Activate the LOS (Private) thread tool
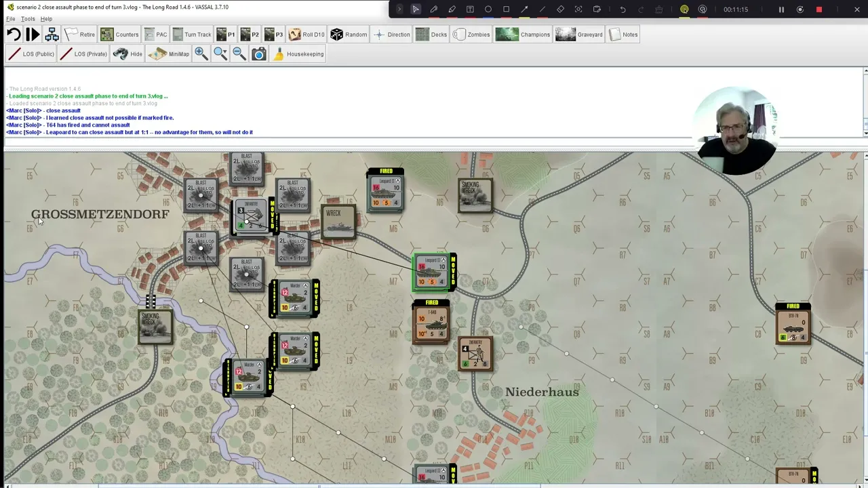The width and height of the screenshot is (868, 488). pos(83,54)
